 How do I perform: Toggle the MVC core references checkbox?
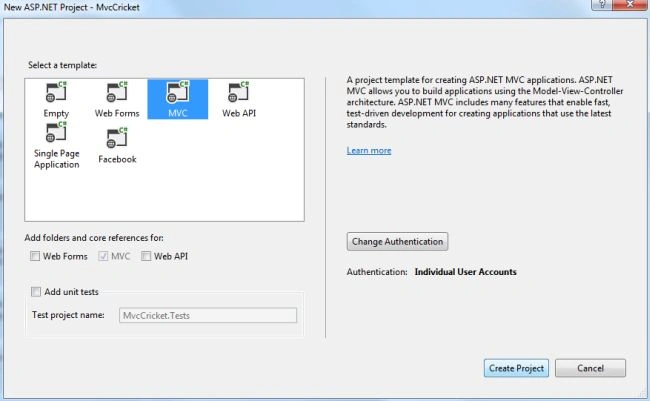tap(103, 256)
